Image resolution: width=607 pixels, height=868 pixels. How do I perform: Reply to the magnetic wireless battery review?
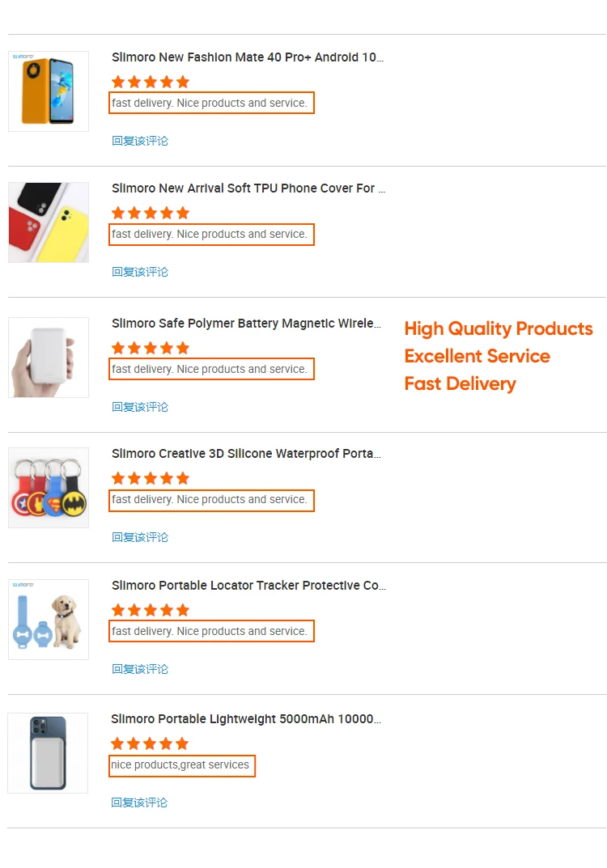coord(140,407)
